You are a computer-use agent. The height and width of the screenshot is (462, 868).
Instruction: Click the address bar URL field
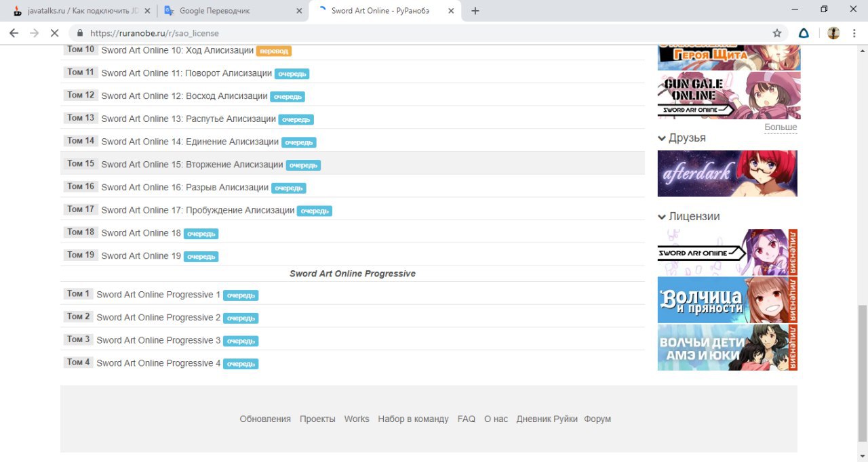[x=427, y=33]
